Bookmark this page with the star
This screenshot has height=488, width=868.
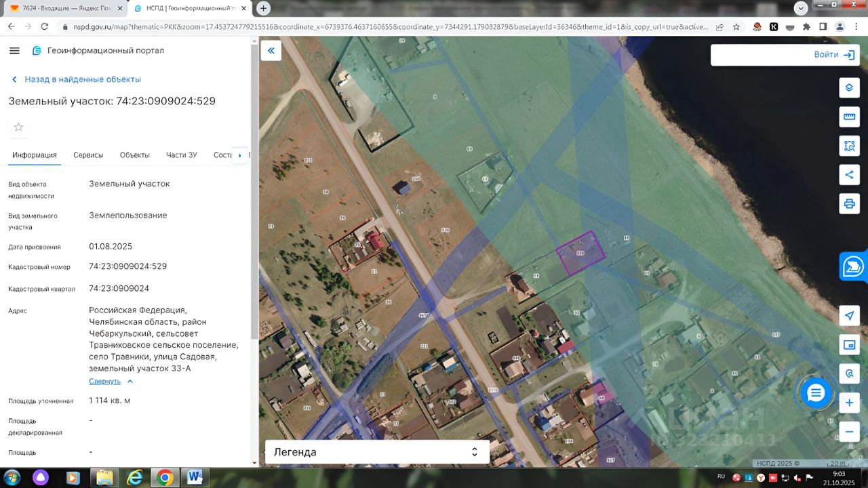[736, 27]
